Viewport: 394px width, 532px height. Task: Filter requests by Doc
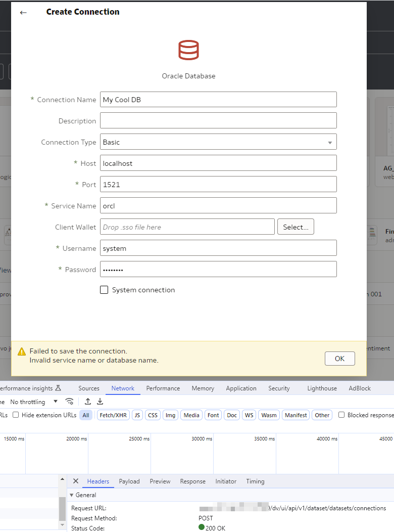click(x=232, y=415)
